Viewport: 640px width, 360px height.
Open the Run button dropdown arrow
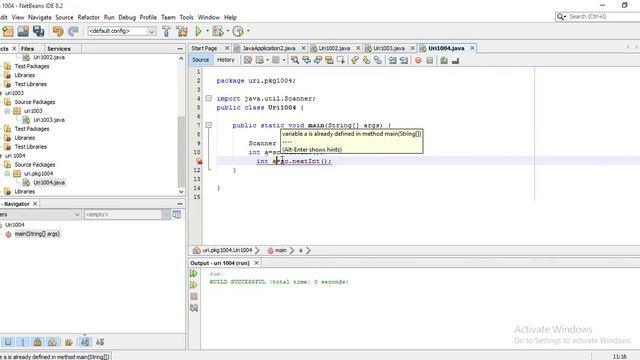[x=207, y=31]
